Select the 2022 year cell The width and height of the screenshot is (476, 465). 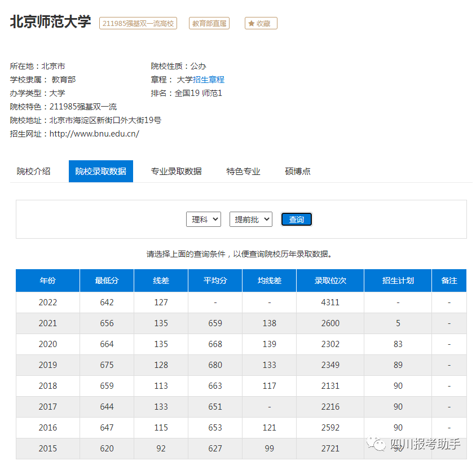(x=48, y=302)
